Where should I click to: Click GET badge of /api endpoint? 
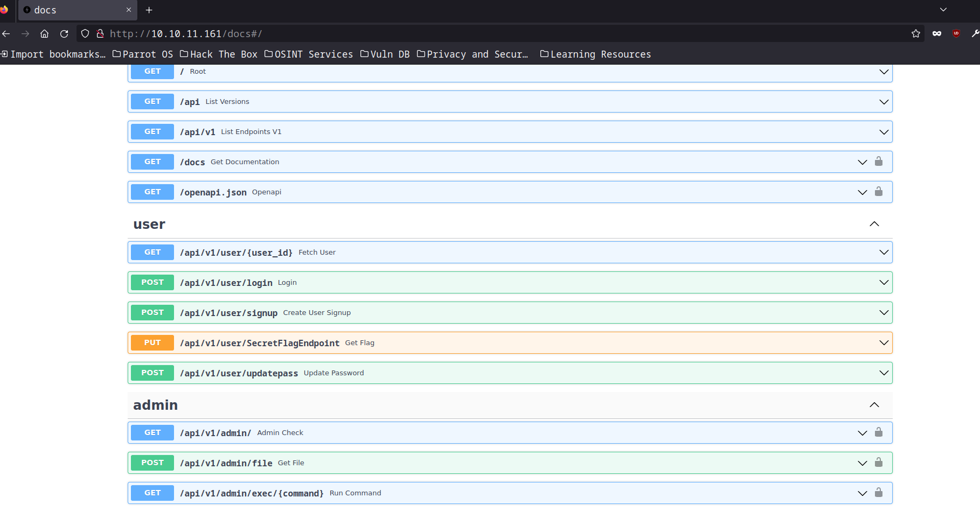click(152, 101)
